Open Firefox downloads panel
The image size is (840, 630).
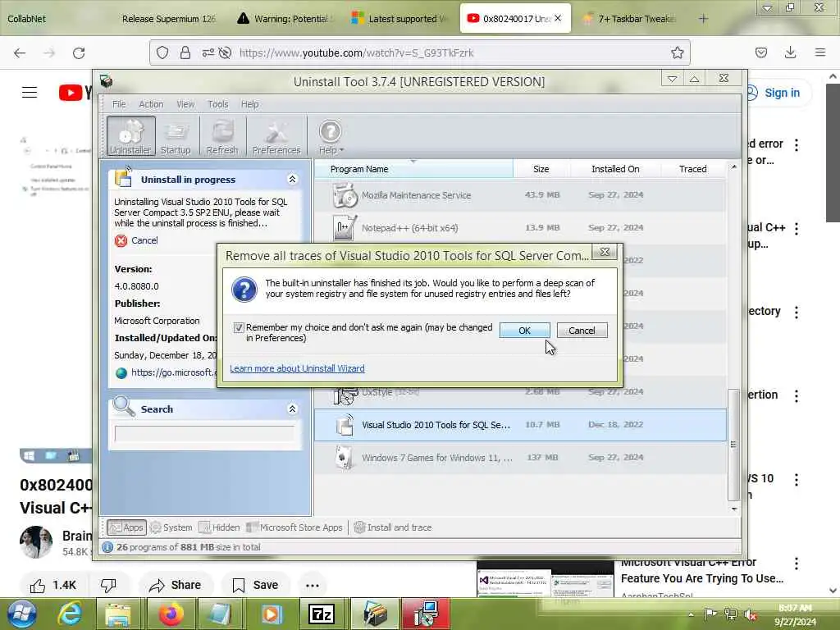pos(790,52)
